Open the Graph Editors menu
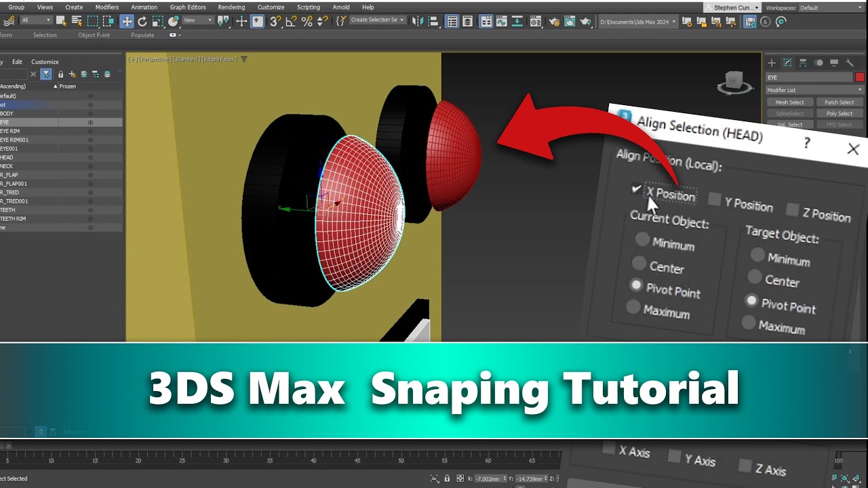 coord(188,7)
